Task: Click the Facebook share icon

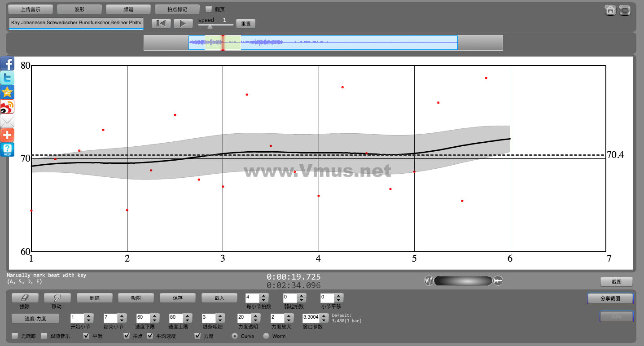Action: tap(7, 63)
